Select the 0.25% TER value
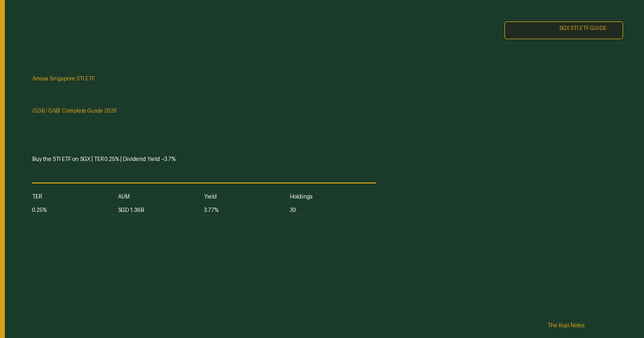This screenshot has width=644, height=338. click(x=39, y=210)
